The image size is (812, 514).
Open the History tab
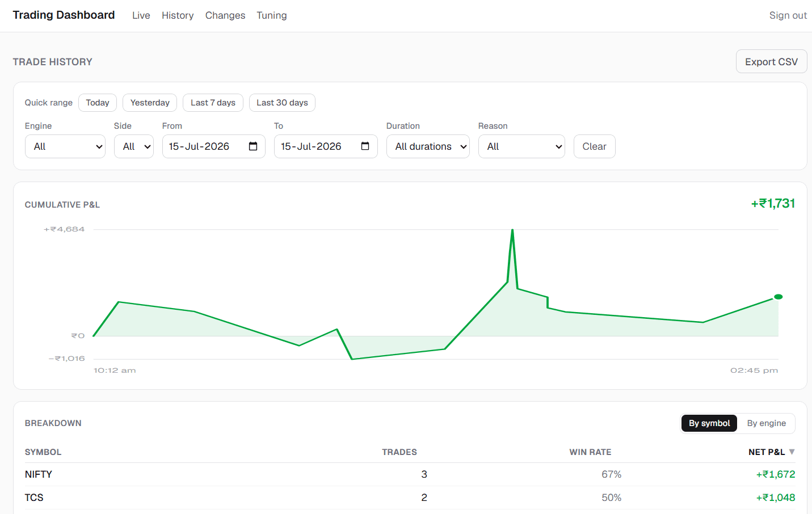(x=178, y=15)
